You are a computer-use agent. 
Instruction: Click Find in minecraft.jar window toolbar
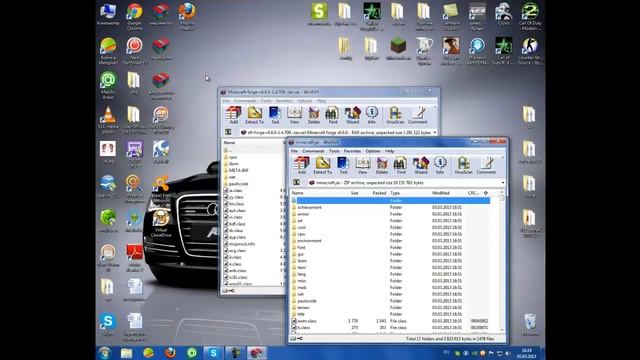[x=400, y=165]
